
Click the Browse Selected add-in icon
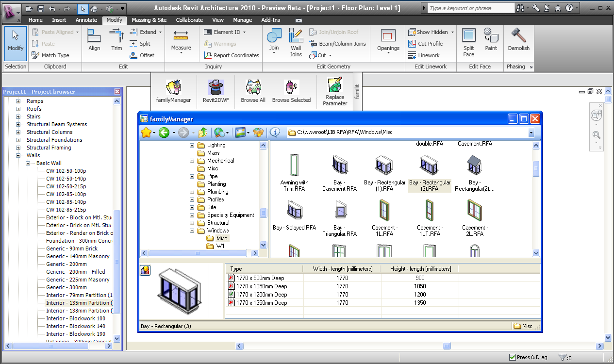click(291, 91)
